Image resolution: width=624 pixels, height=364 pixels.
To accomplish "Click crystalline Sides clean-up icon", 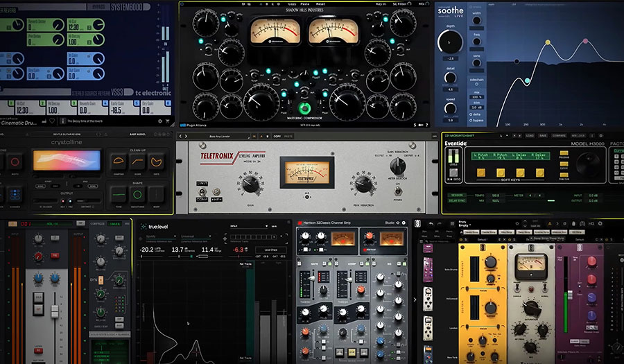I will [137, 162].
